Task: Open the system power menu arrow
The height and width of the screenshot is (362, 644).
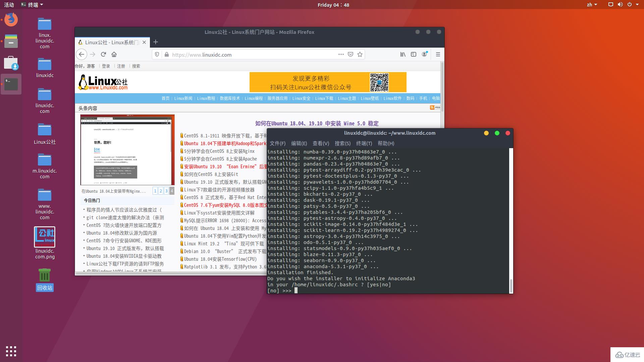Action: click(x=637, y=5)
